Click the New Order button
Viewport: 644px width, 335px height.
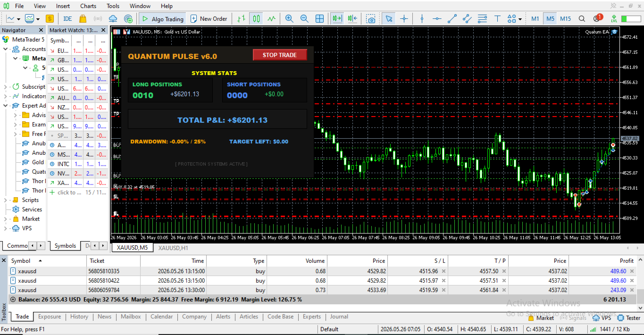coord(209,19)
